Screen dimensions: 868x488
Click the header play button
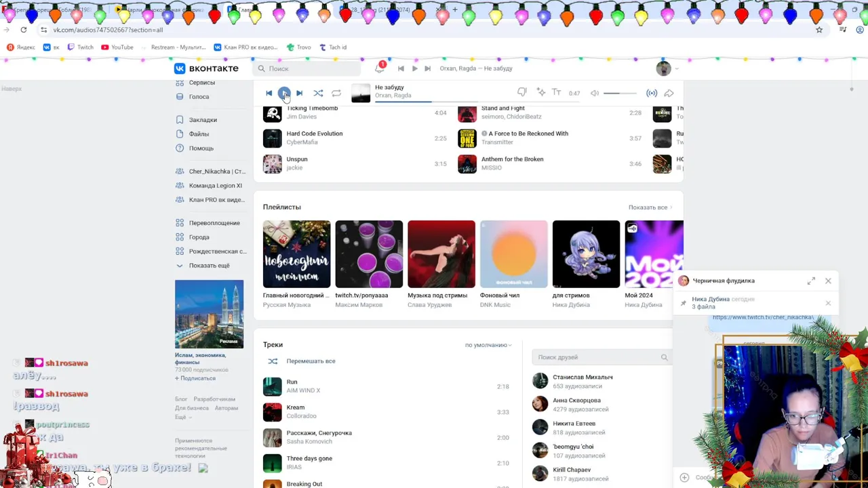(414, 68)
